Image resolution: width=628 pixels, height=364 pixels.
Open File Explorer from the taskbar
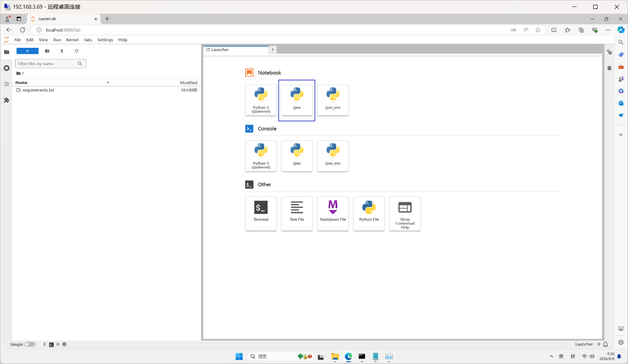point(335,357)
